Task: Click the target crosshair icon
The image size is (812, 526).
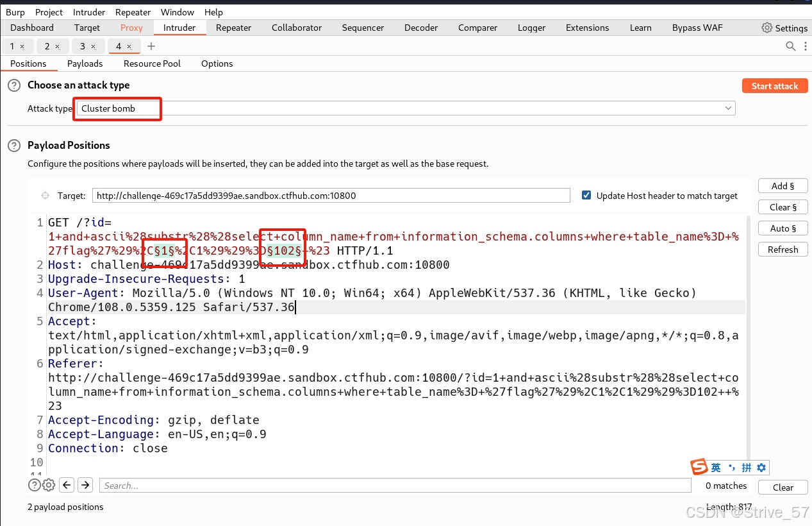Action: coord(45,196)
